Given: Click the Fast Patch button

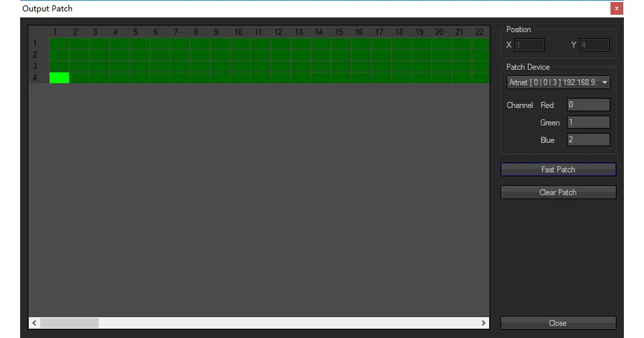Looking at the screenshot, I should (557, 170).
